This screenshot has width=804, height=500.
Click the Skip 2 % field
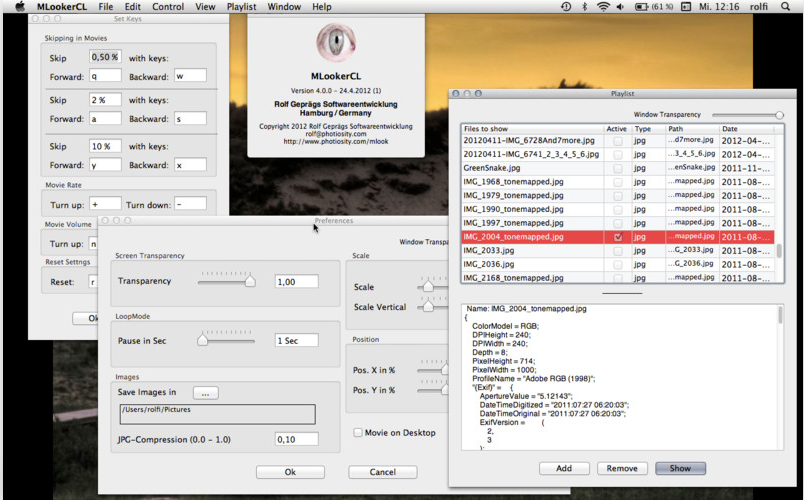105,99
